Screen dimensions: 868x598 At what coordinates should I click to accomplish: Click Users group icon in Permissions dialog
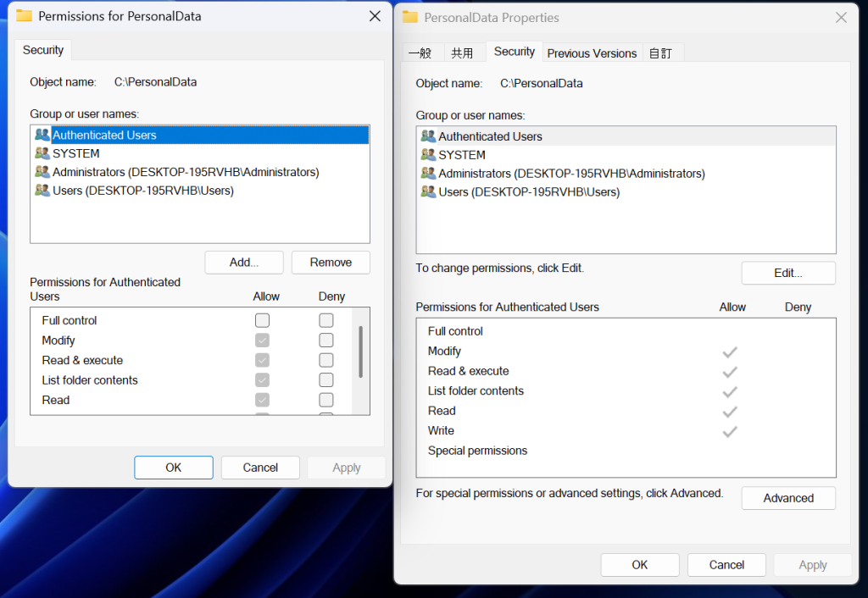coord(42,191)
